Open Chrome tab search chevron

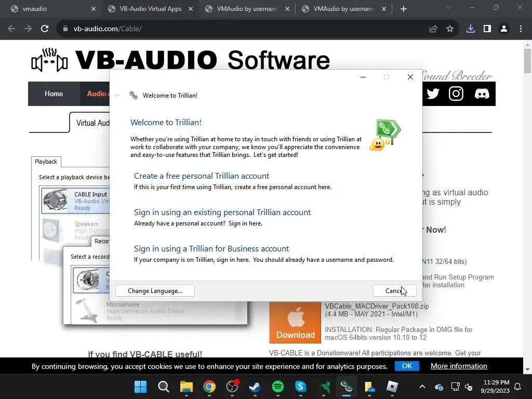coord(448,7)
